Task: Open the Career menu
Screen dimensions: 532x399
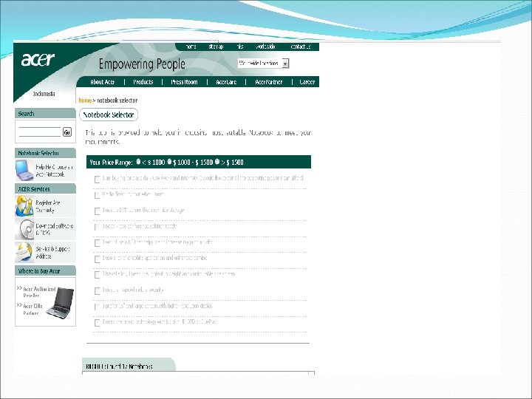Action: [x=307, y=82]
